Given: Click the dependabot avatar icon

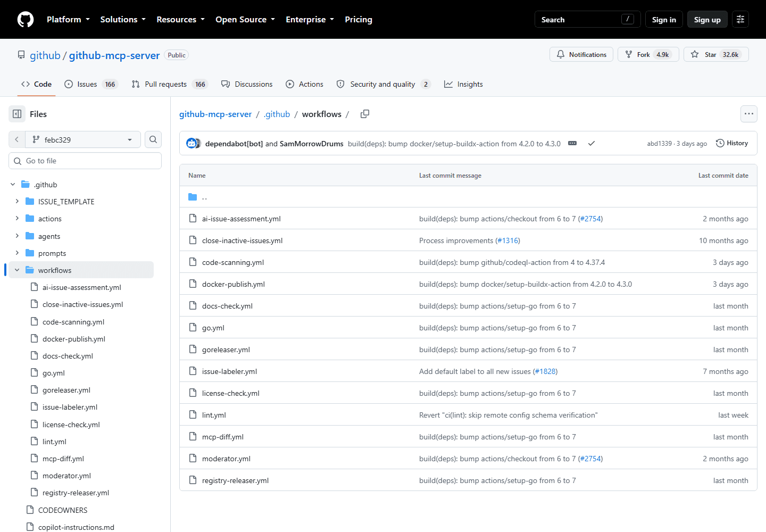Looking at the screenshot, I should pyautogui.click(x=191, y=144).
